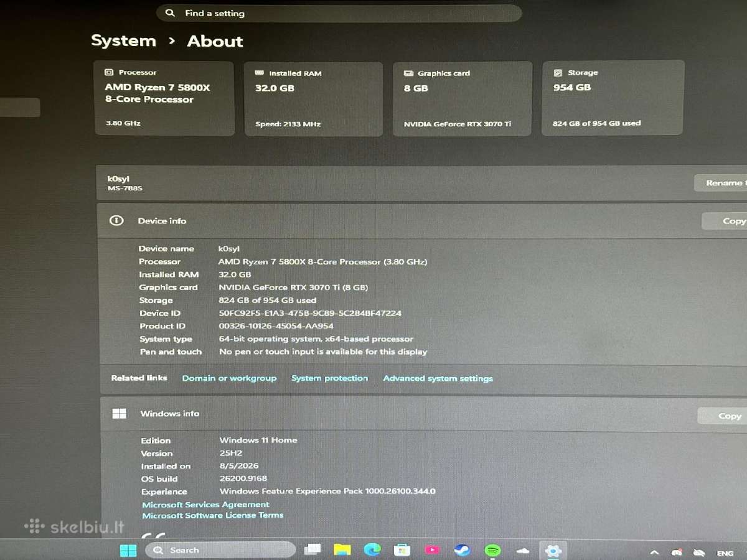
Task: Select the Product ID value 00326-10126-45054-AA954
Action: pyautogui.click(x=276, y=326)
